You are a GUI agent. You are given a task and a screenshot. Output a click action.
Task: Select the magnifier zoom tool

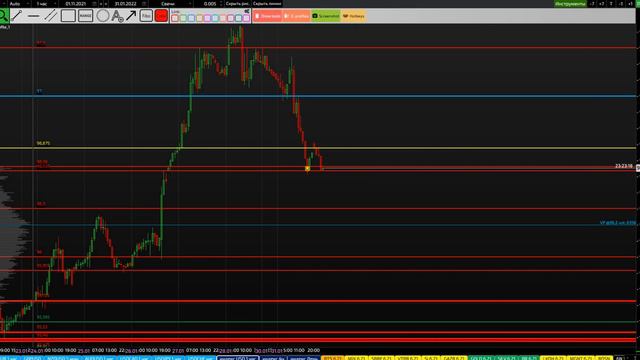pyautogui.click(x=3, y=16)
